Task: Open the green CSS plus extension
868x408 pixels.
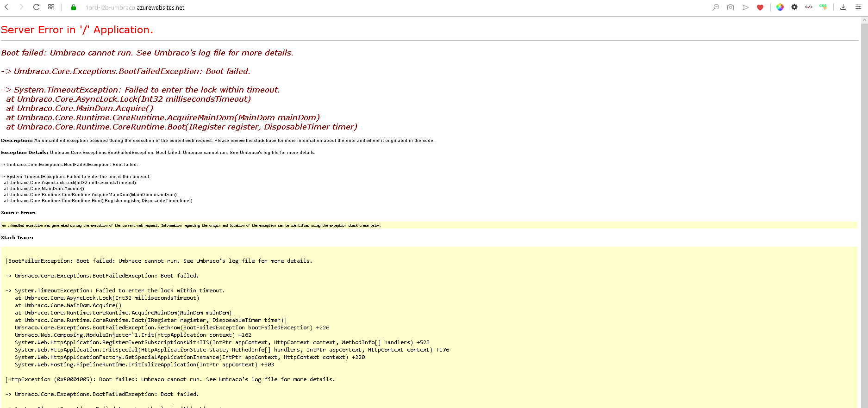Action: click(823, 7)
